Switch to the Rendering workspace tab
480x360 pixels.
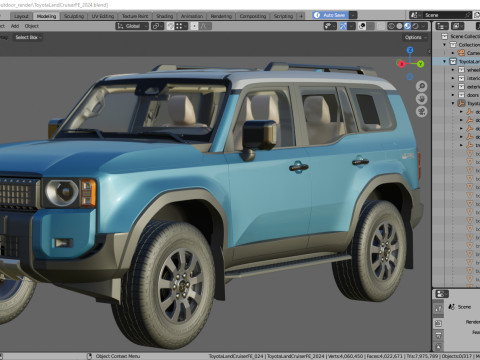(x=221, y=16)
